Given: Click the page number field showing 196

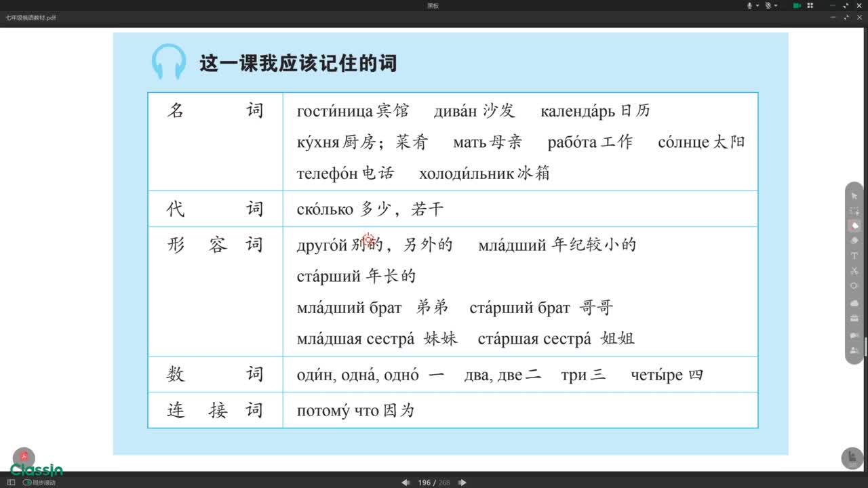Looking at the screenshot, I should pos(425,483).
